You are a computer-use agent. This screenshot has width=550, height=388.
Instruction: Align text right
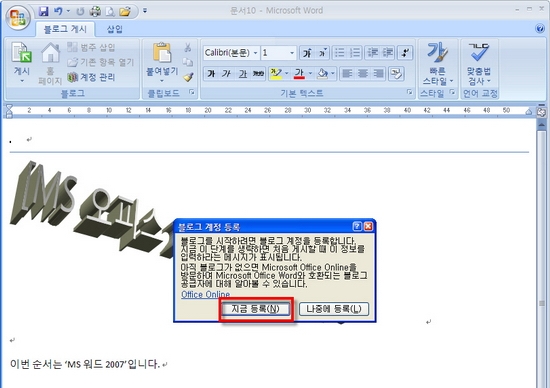point(378,74)
